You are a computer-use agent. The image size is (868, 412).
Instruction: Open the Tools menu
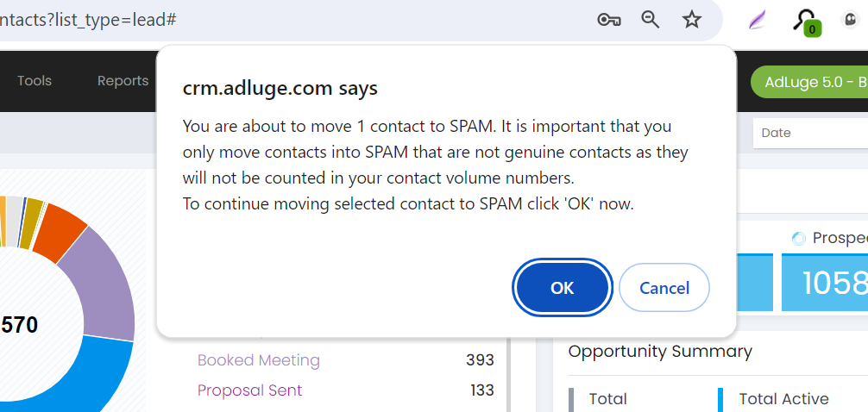(35, 81)
